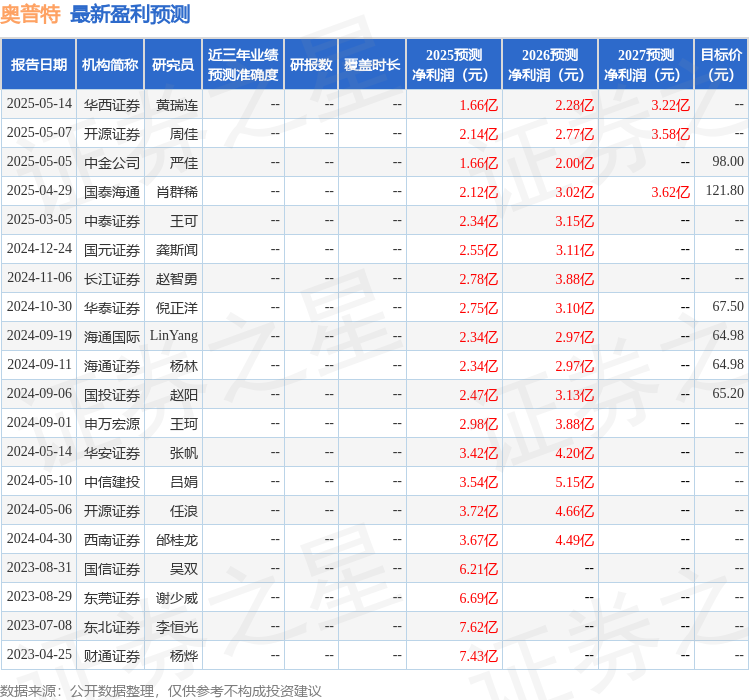Select the 中金公司 institution cell
Image resolution: width=749 pixels, height=700 pixels.
(112, 163)
